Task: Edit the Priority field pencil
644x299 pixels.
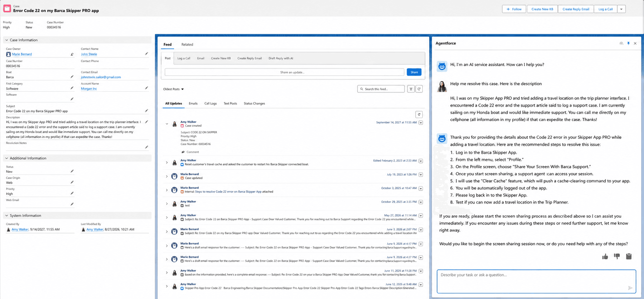Action: point(72,193)
